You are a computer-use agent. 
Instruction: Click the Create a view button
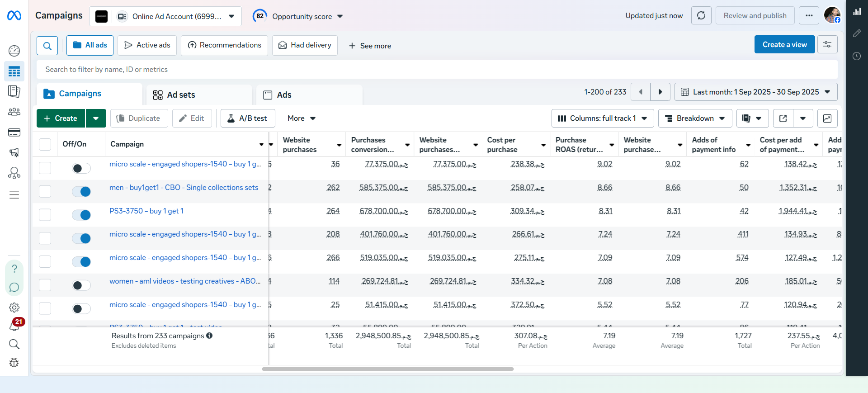pyautogui.click(x=784, y=44)
